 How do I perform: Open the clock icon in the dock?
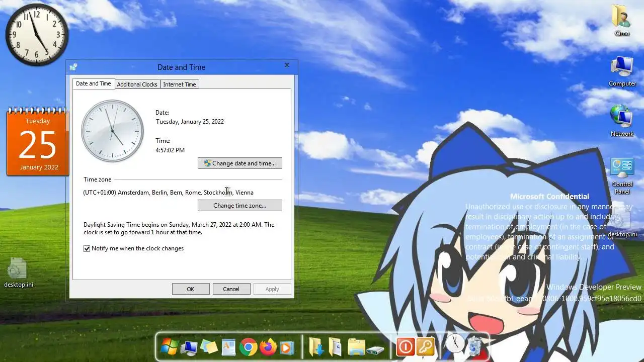pyautogui.click(x=455, y=343)
